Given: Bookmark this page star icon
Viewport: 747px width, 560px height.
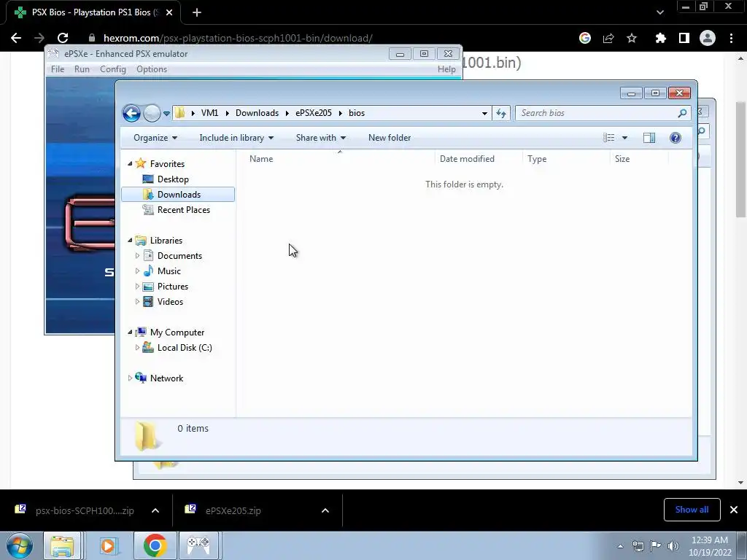Looking at the screenshot, I should point(632,38).
